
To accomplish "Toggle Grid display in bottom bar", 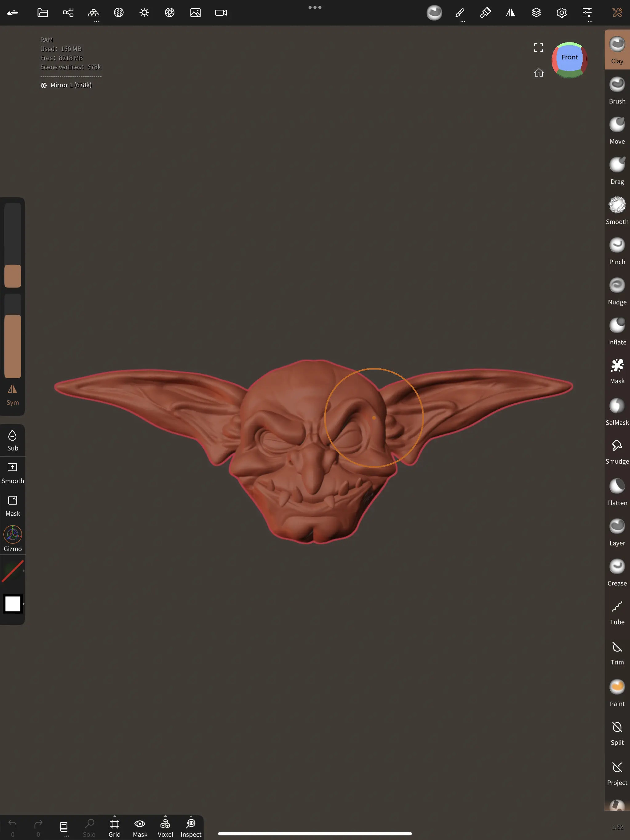I will coord(114,827).
